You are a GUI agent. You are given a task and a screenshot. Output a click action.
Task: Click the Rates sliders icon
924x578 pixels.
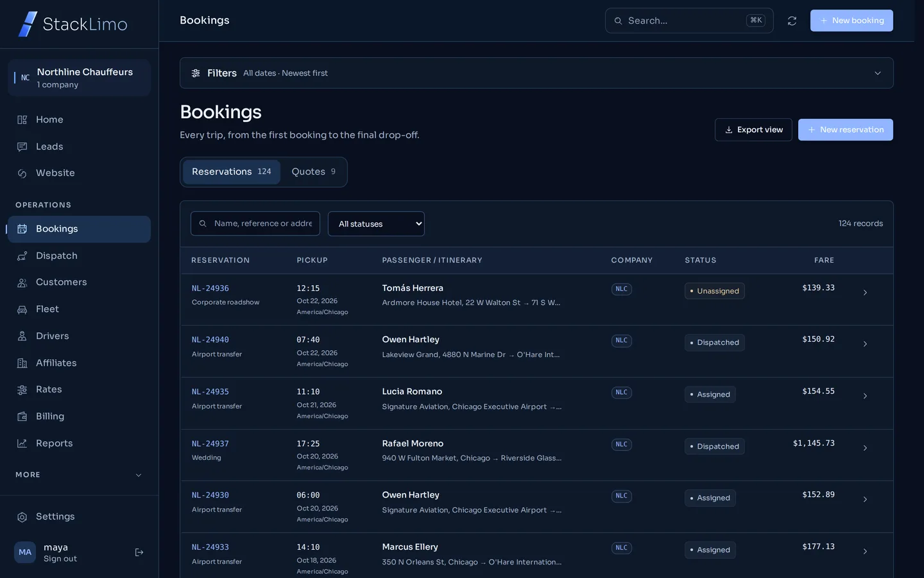tap(22, 390)
